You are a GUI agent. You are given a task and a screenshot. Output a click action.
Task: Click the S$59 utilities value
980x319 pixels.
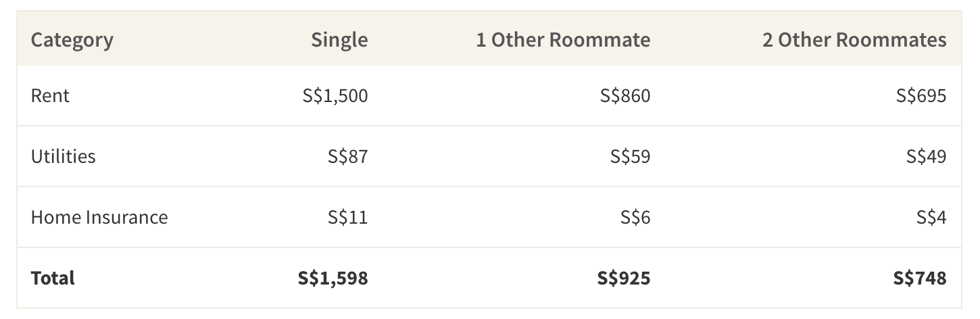pos(631,156)
